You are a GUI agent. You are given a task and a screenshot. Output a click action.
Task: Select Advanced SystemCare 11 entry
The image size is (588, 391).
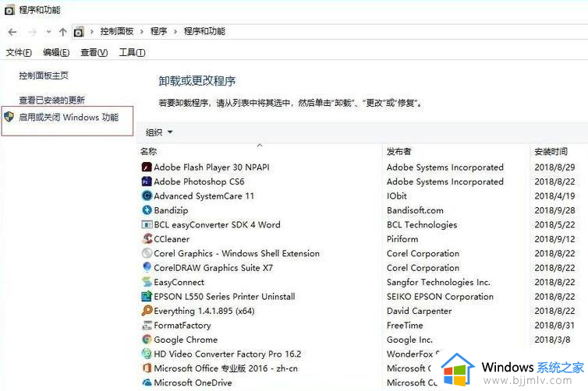(204, 195)
